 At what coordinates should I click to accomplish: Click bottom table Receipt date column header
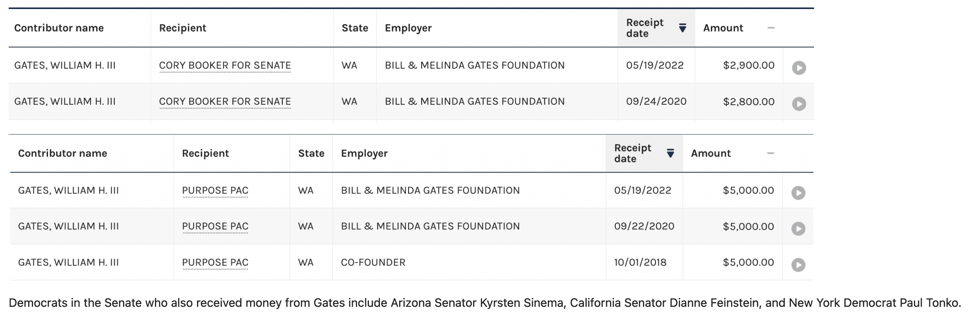[x=632, y=153]
